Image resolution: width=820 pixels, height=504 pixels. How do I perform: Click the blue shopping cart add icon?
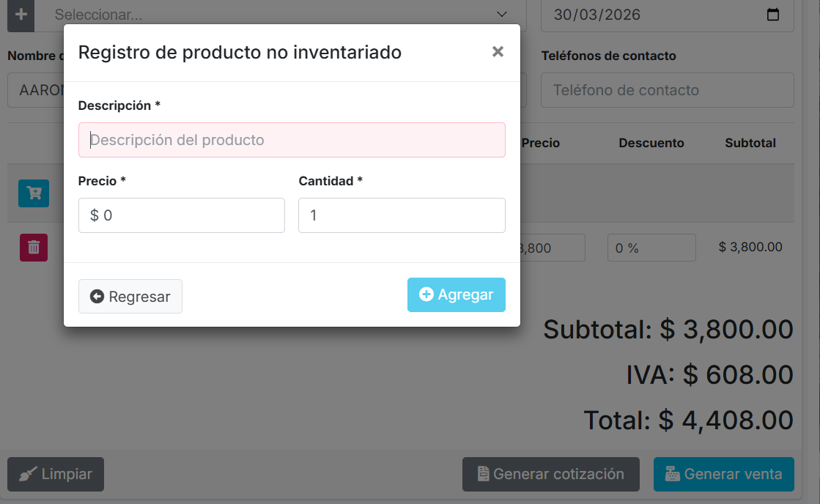[x=34, y=193]
